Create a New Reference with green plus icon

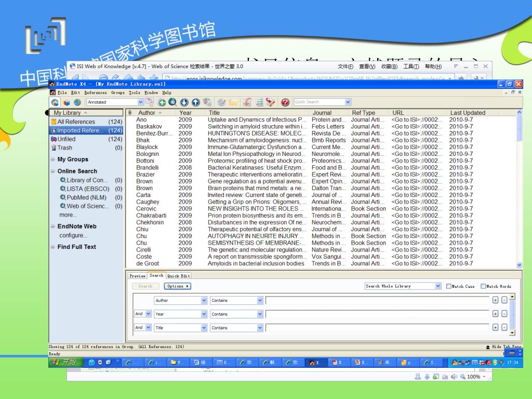[162, 102]
